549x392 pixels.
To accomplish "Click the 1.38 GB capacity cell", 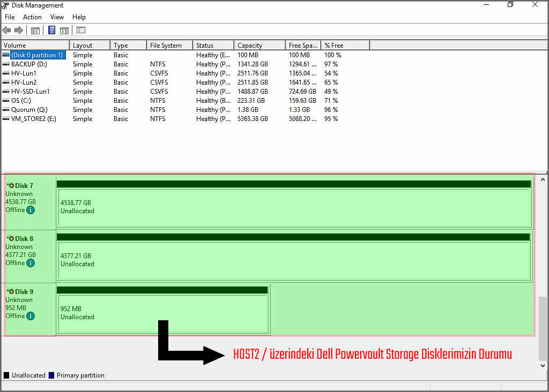I will (248, 110).
